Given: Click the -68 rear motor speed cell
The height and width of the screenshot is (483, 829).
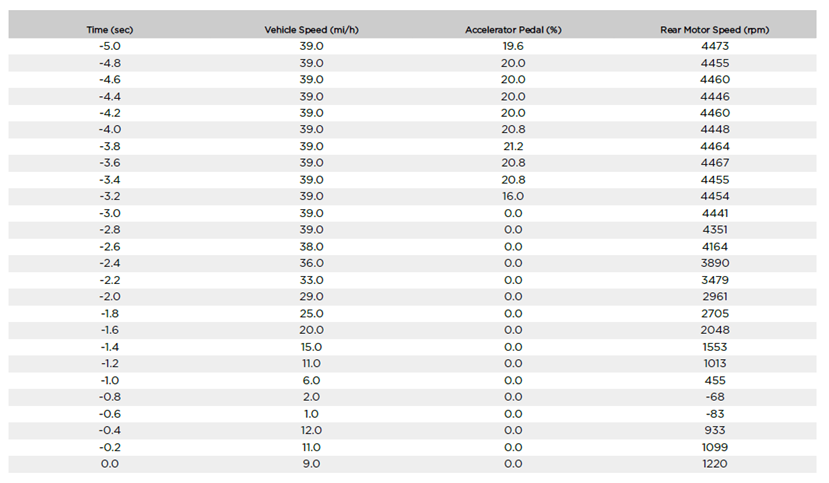Looking at the screenshot, I should click(715, 397).
